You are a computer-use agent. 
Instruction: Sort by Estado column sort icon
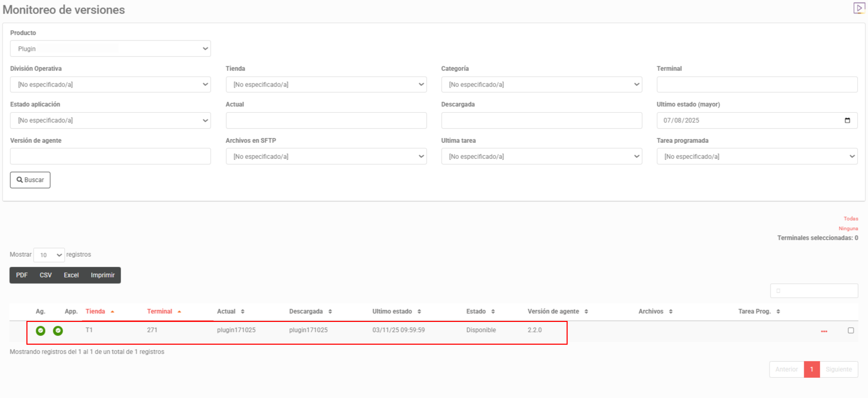[x=493, y=312]
